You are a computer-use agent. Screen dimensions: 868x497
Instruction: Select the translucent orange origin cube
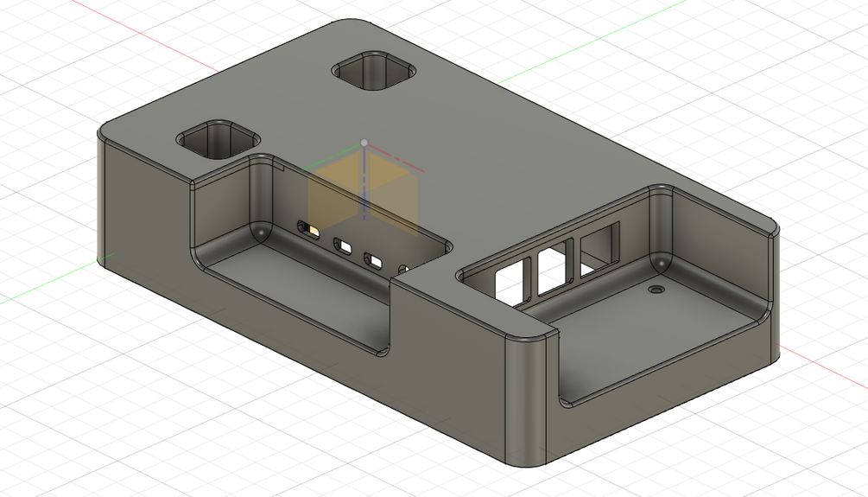point(363,192)
